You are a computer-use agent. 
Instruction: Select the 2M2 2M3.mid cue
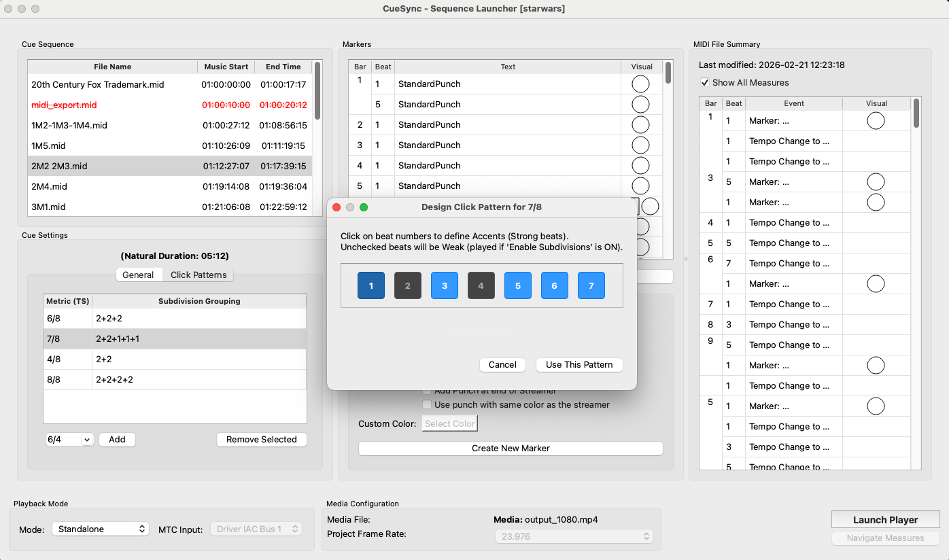point(169,166)
